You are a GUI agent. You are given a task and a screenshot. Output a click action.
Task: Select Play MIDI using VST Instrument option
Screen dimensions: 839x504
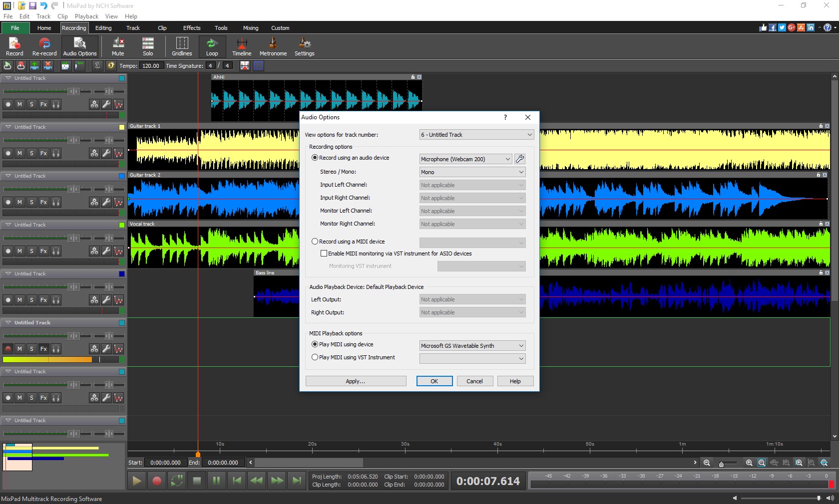[x=315, y=357]
